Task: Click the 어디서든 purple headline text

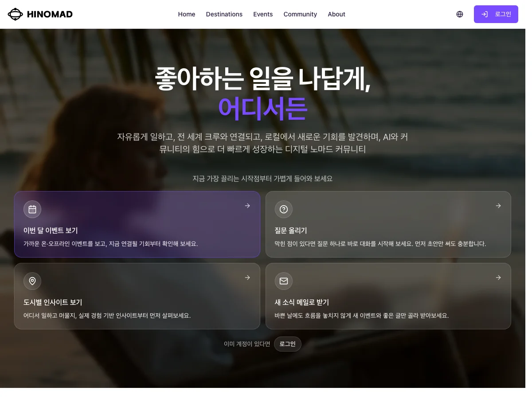Action: [262, 109]
